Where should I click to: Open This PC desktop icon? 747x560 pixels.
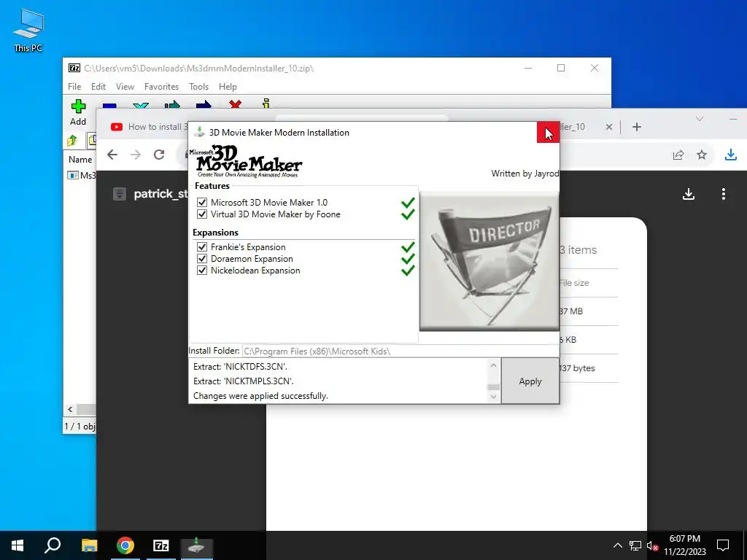[x=28, y=29]
